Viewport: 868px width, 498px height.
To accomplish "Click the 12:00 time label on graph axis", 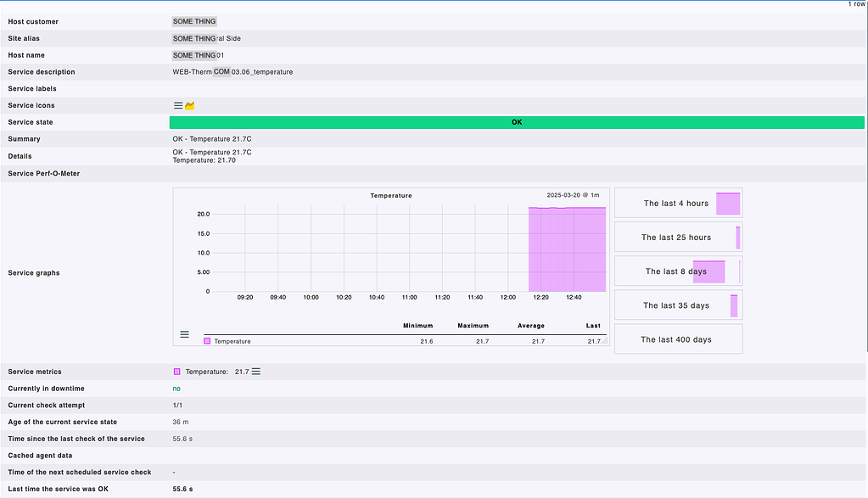I will (508, 297).
